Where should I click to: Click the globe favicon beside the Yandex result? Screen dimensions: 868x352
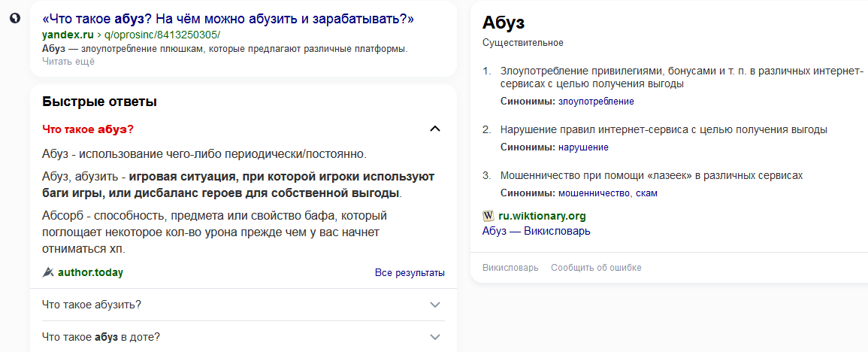[14, 20]
